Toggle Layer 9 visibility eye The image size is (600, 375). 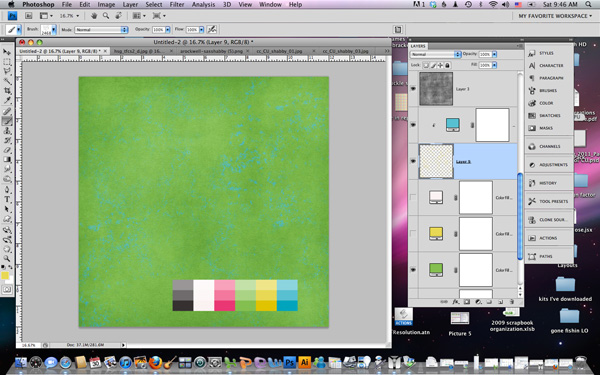(413, 161)
